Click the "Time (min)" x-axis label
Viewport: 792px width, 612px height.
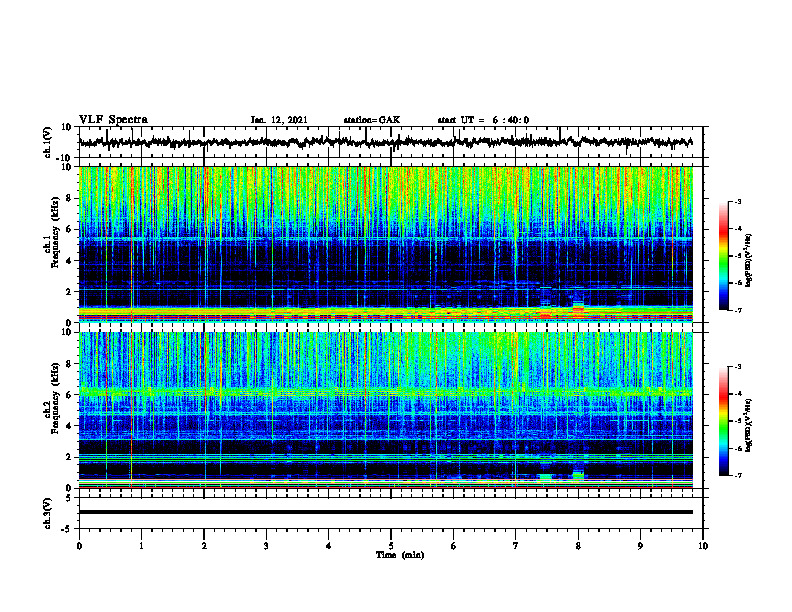400,555
